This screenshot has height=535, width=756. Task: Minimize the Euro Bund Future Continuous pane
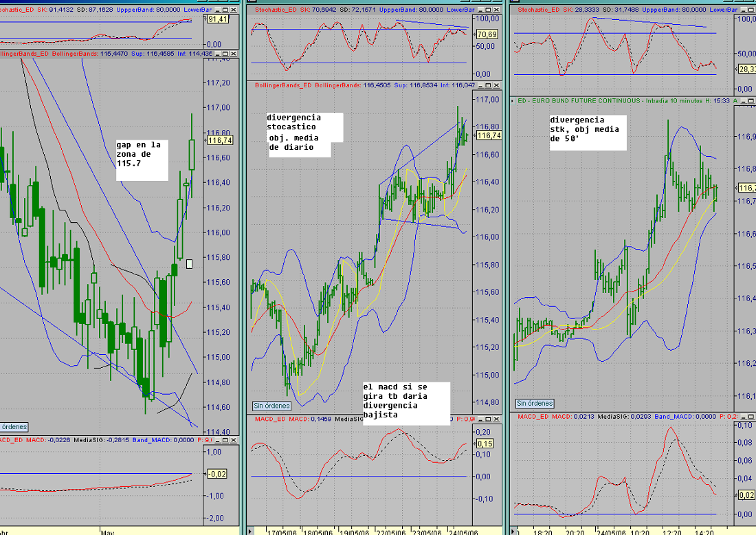(743, 101)
